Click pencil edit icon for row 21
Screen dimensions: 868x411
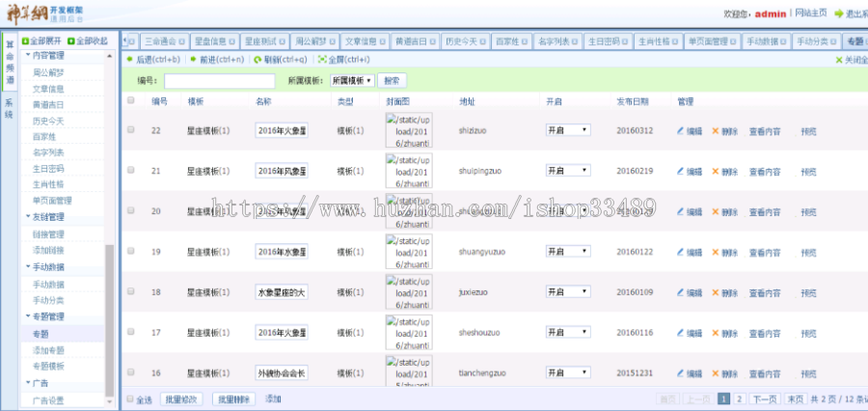tap(680, 172)
